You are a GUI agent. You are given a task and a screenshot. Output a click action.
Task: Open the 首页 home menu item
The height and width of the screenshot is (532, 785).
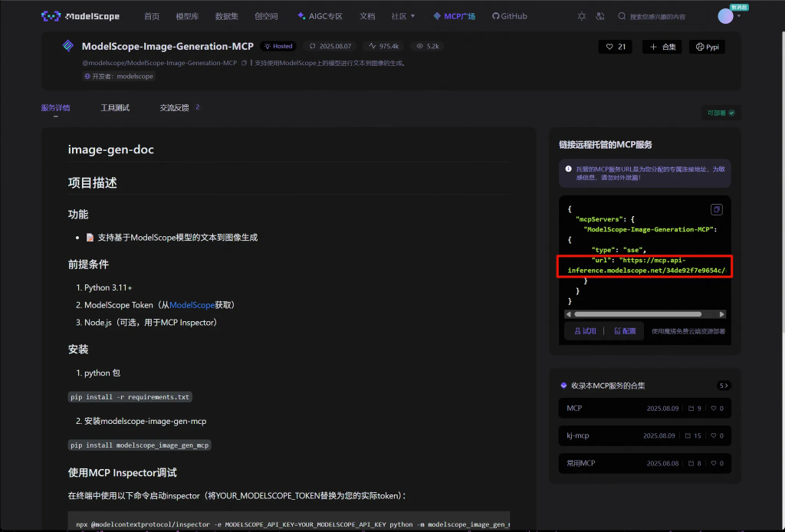click(x=152, y=16)
